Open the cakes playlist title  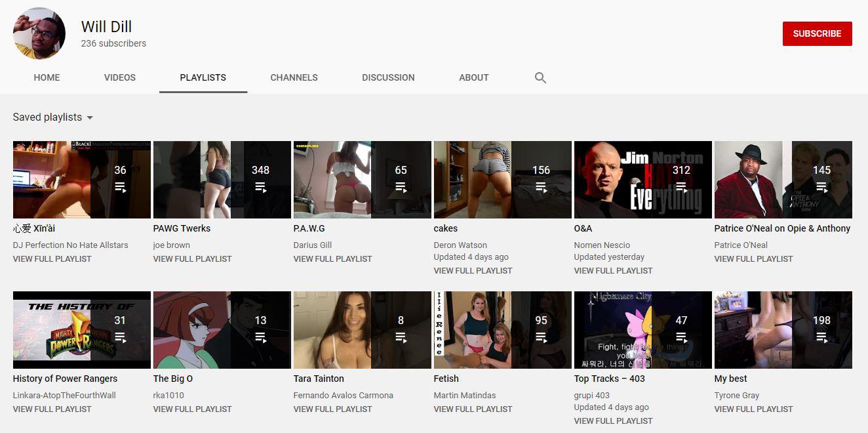446,228
